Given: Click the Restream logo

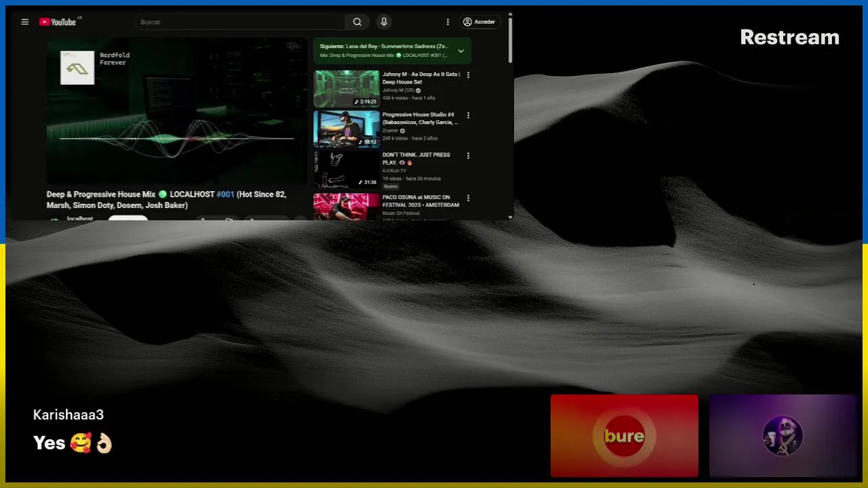Looking at the screenshot, I should (789, 37).
